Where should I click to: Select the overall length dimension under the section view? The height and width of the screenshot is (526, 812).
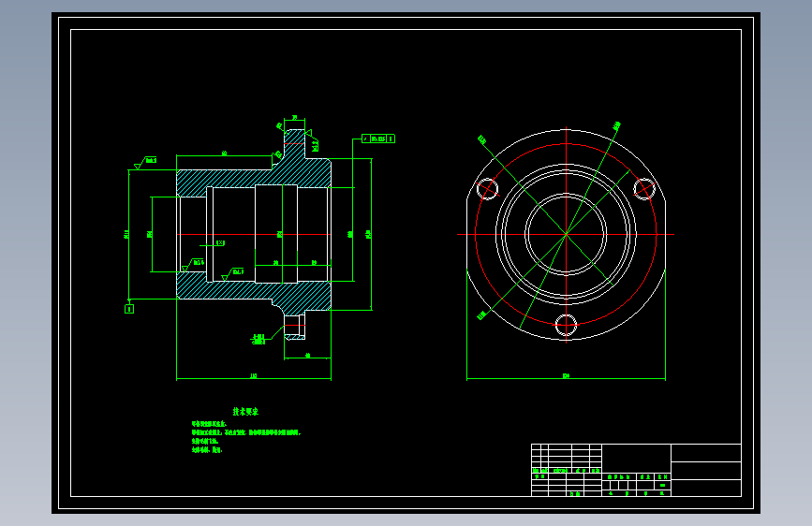click(254, 376)
